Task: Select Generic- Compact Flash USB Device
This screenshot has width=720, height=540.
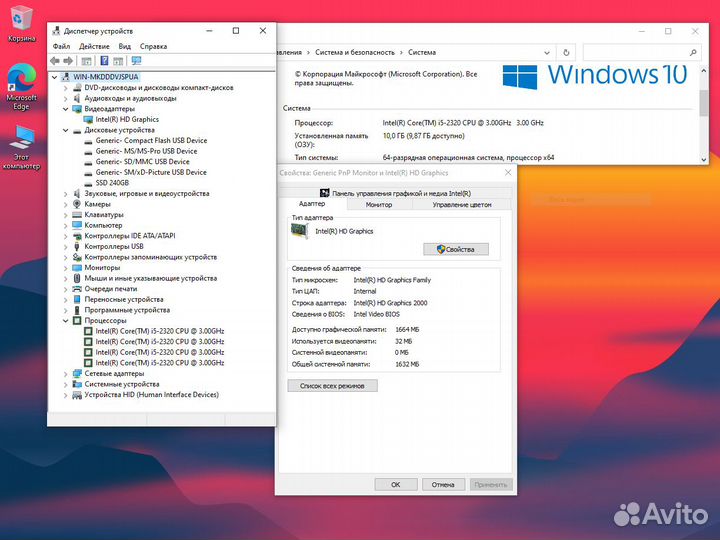Action: (x=151, y=141)
